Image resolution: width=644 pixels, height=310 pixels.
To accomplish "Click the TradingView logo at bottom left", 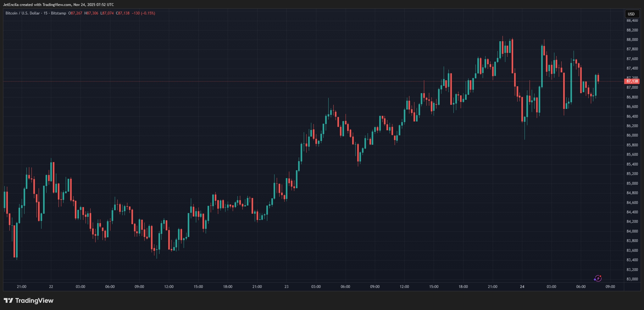I will click(x=29, y=301).
